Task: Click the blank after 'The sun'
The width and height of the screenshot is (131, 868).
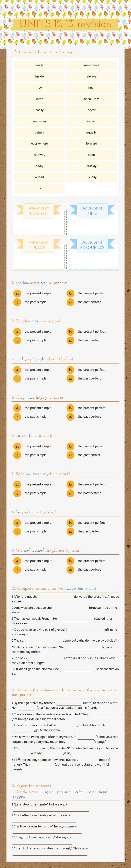Action: [44, 641]
